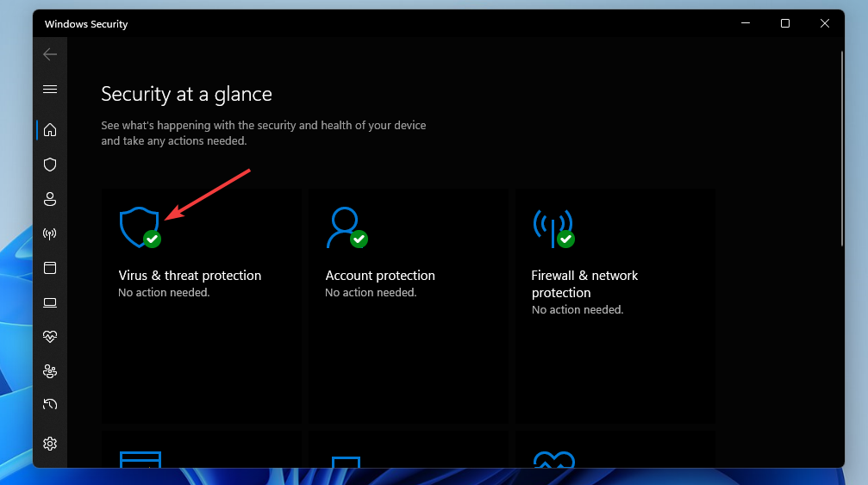Image resolution: width=868 pixels, height=485 pixels.
Task: Open Virus & threat protection shield in sidebar
Action: click(50, 165)
